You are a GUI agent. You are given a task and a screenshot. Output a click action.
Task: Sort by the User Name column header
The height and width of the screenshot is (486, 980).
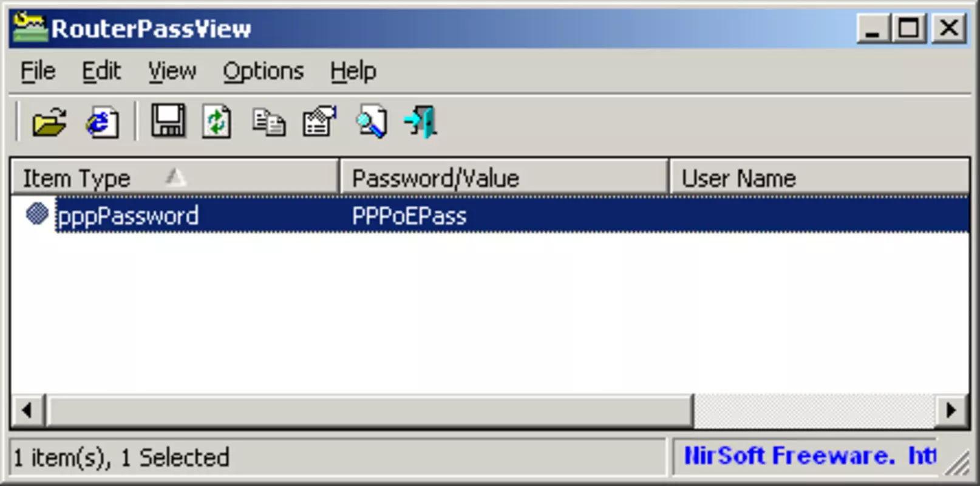click(x=819, y=177)
